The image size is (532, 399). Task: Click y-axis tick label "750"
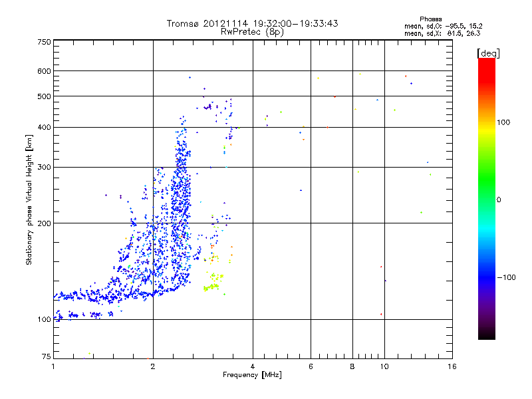(45, 42)
